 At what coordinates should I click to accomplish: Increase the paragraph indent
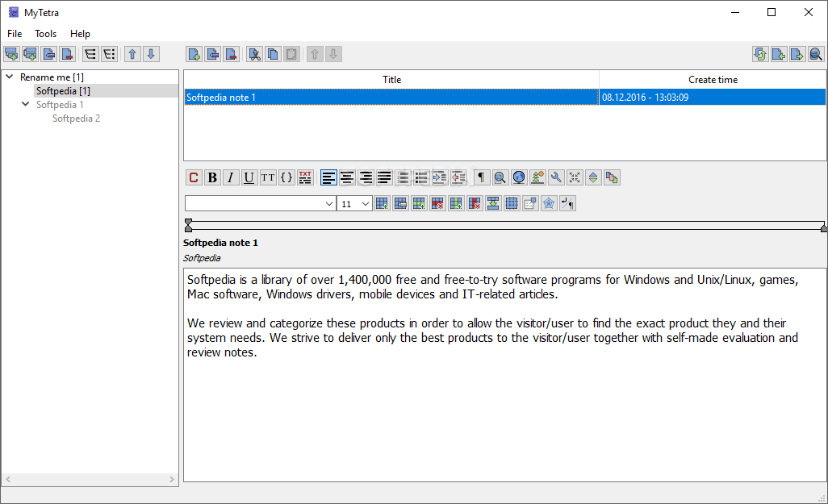pyautogui.click(x=440, y=178)
